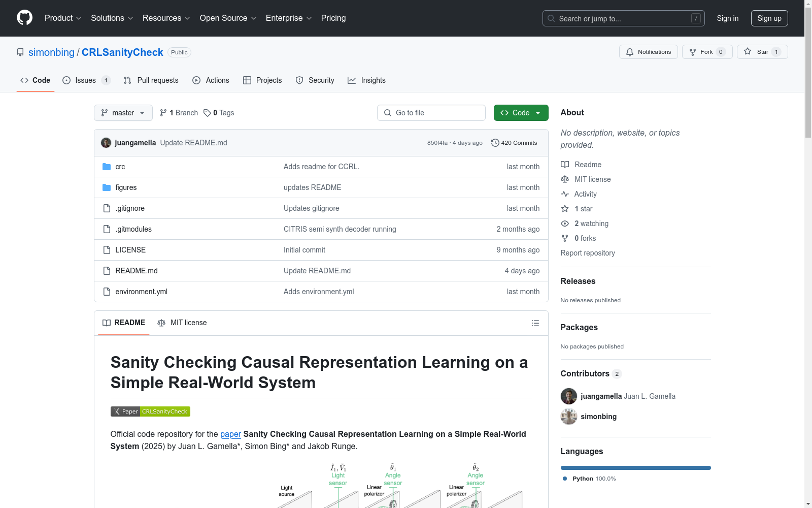Image resolution: width=812 pixels, height=508 pixels.
Task: Click the Sign up button
Action: 769,18
